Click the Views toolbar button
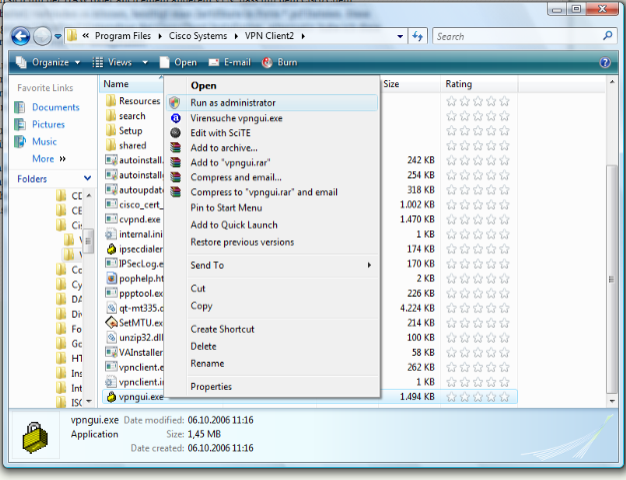Screen dimensions: 626x480 point(112,62)
